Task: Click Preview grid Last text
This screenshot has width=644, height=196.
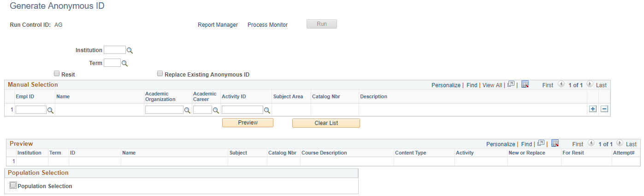Action: (632, 144)
